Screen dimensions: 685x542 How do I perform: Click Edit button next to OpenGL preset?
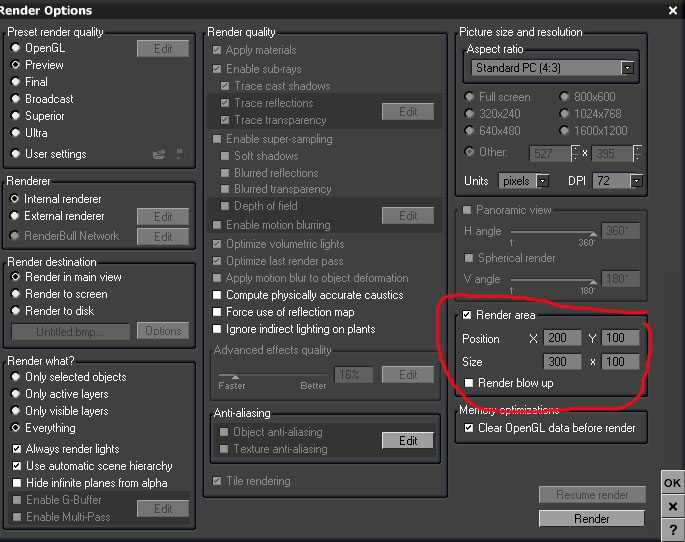pos(163,48)
